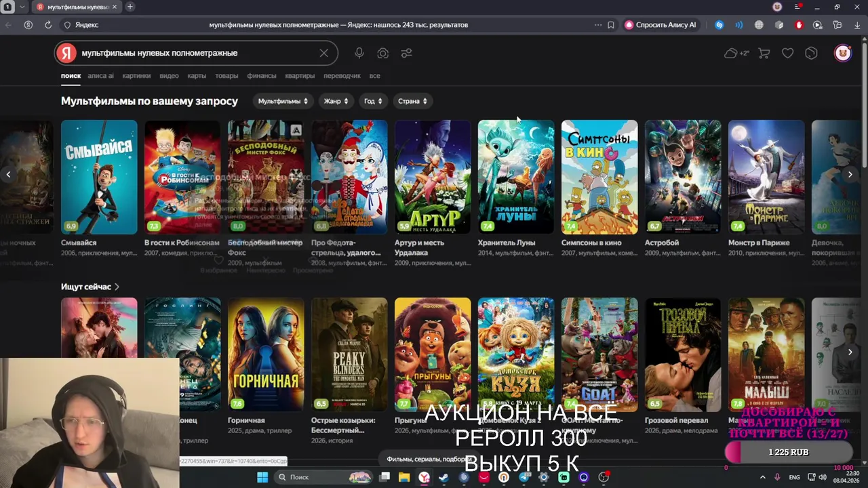
Task: Switch to the алиса ai tab
Action: click(x=100, y=76)
